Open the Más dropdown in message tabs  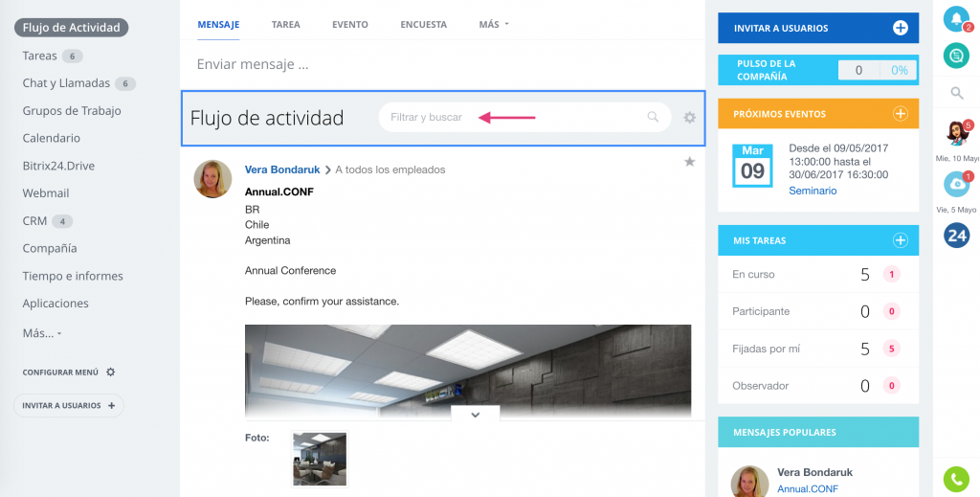(x=494, y=24)
